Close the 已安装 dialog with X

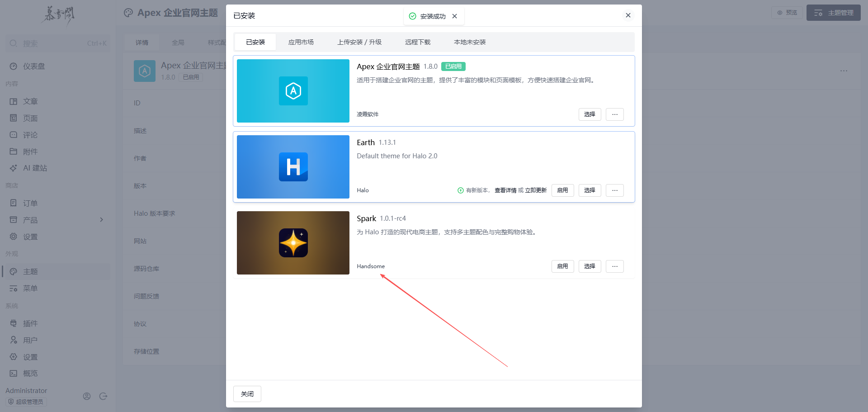click(628, 15)
